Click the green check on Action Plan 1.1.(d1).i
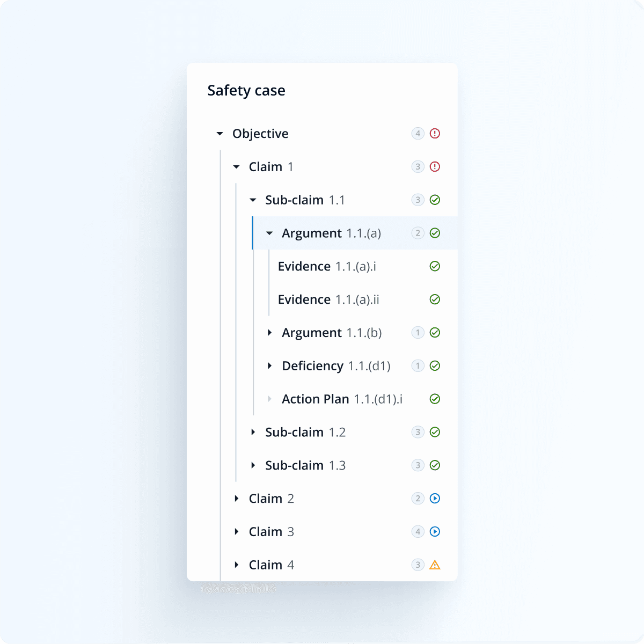 pyautogui.click(x=435, y=399)
